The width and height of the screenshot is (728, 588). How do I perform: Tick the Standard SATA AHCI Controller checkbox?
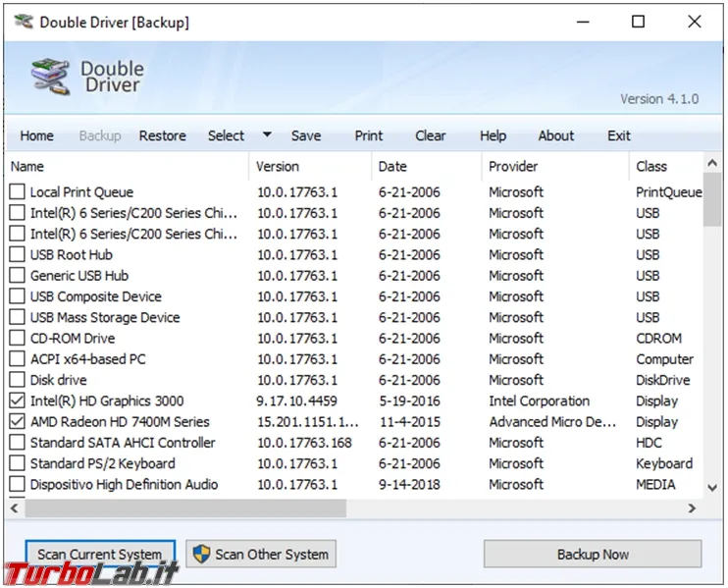[18, 442]
